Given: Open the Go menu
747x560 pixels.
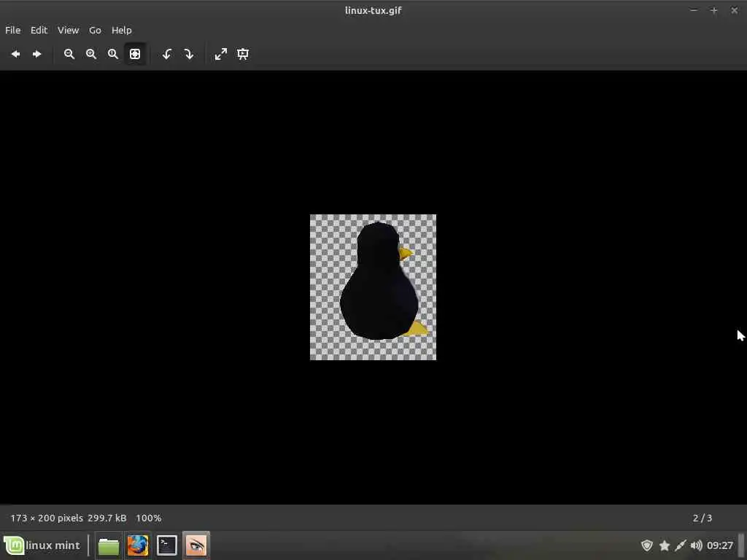Looking at the screenshot, I should pos(95,30).
